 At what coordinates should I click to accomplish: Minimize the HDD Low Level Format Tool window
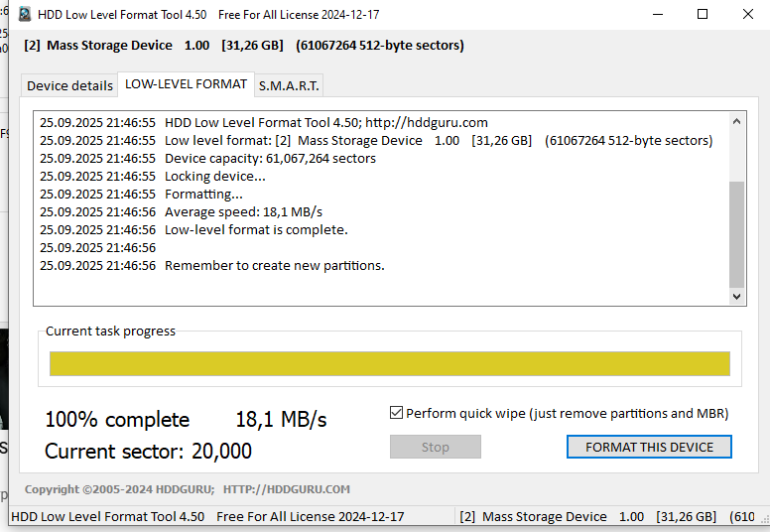(658, 14)
